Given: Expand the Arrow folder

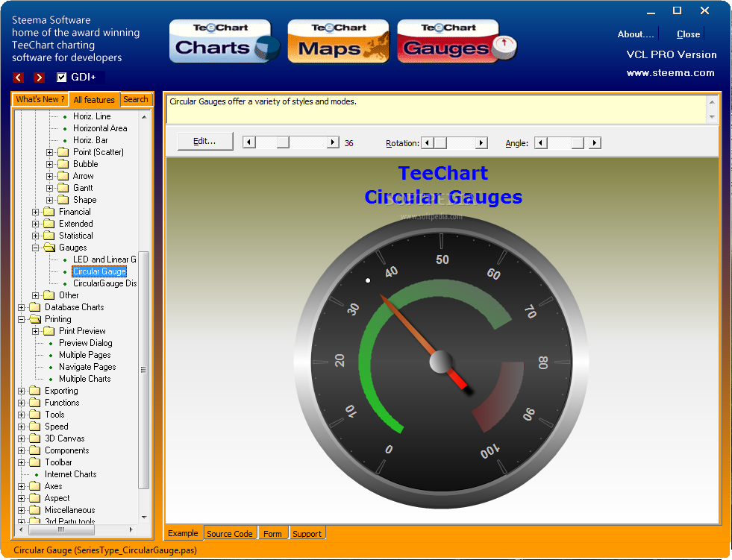Looking at the screenshot, I should point(49,176).
